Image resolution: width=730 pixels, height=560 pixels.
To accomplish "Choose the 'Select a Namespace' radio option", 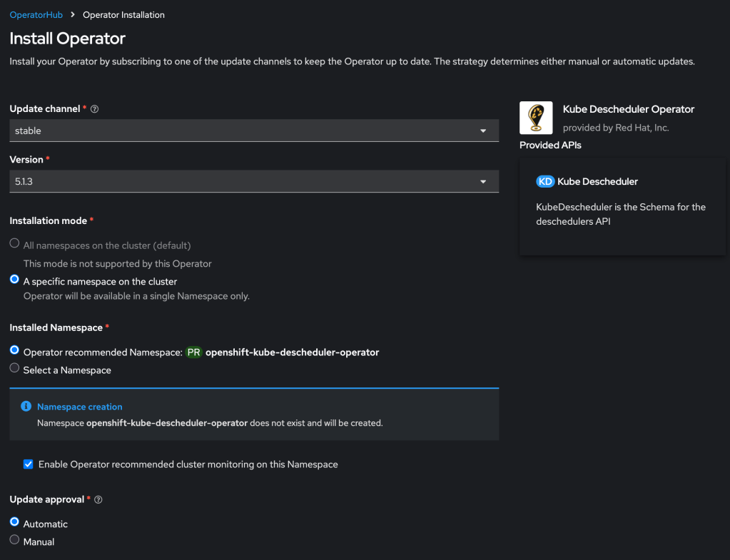I will tap(14, 368).
